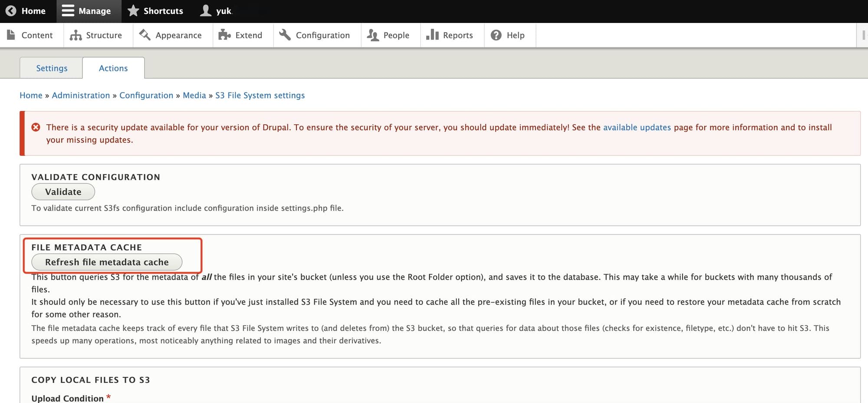Open S3 File System settings breadcrumb

pos(260,95)
